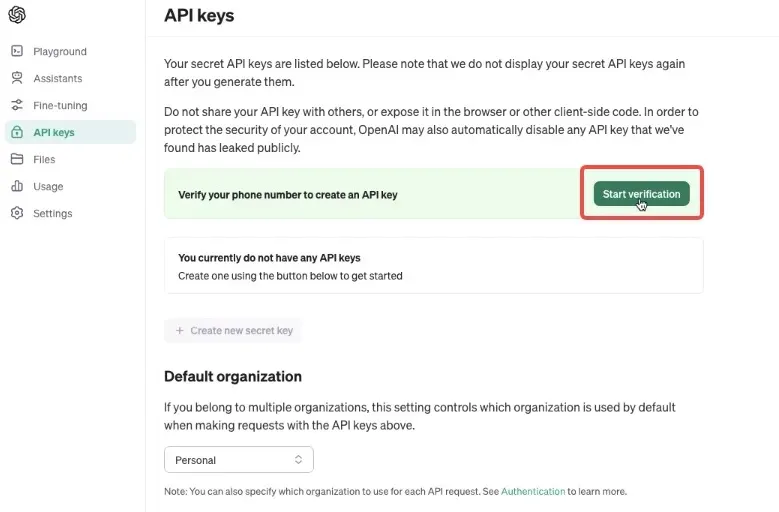Click the Files folder icon
The width and height of the screenshot is (779, 512).
(x=17, y=159)
